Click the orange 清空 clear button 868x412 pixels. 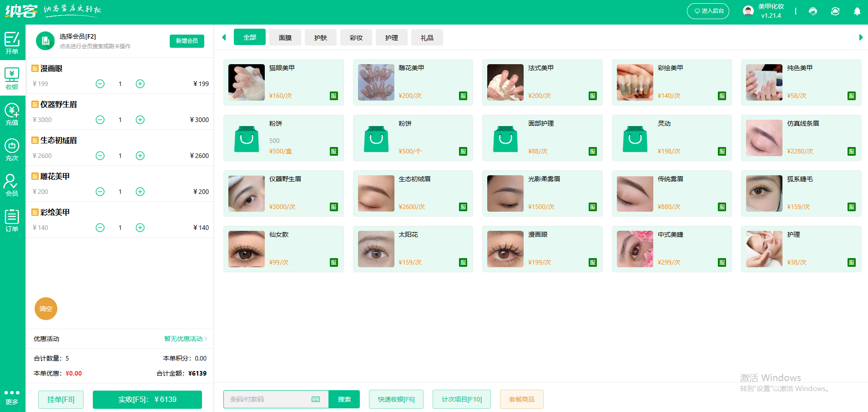click(x=46, y=309)
